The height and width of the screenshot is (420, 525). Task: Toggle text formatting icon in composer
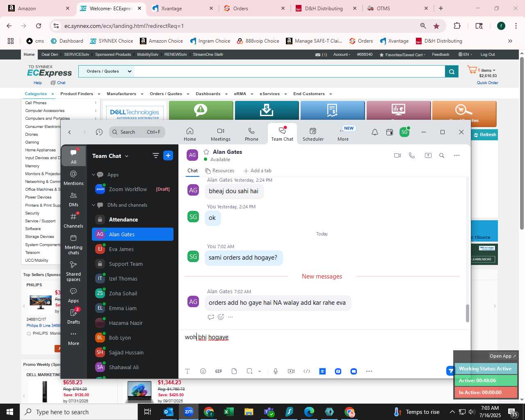(187, 371)
